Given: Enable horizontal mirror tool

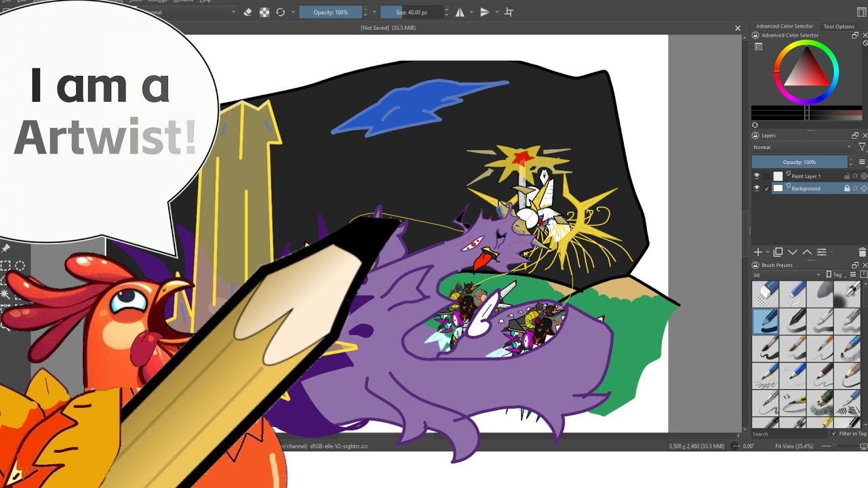Looking at the screenshot, I should pyautogui.click(x=460, y=12).
